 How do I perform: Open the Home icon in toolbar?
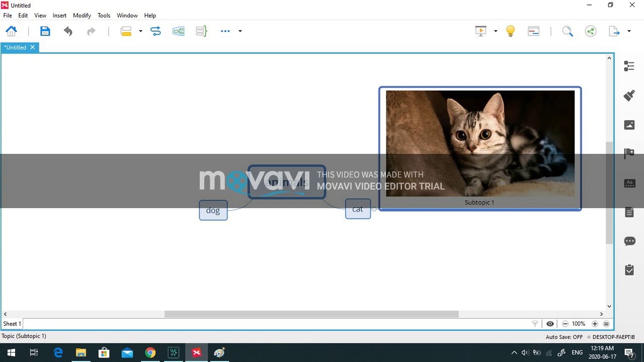click(x=11, y=31)
